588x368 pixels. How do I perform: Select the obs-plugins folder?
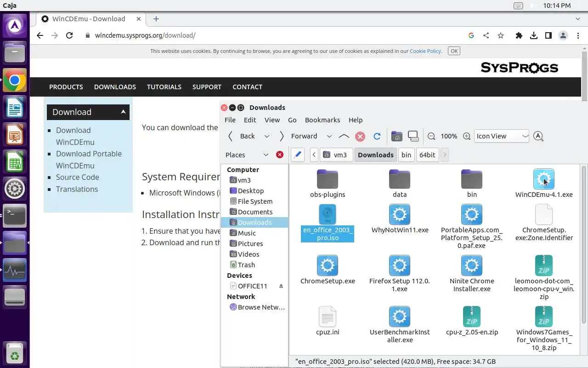pos(328,183)
